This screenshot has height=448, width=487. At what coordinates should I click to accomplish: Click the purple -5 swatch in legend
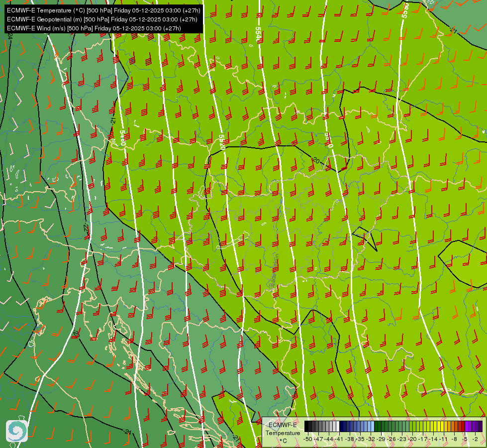point(467,426)
